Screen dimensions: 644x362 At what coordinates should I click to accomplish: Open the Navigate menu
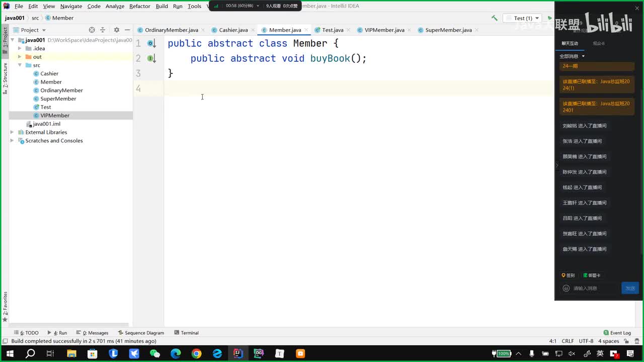click(x=71, y=6)
